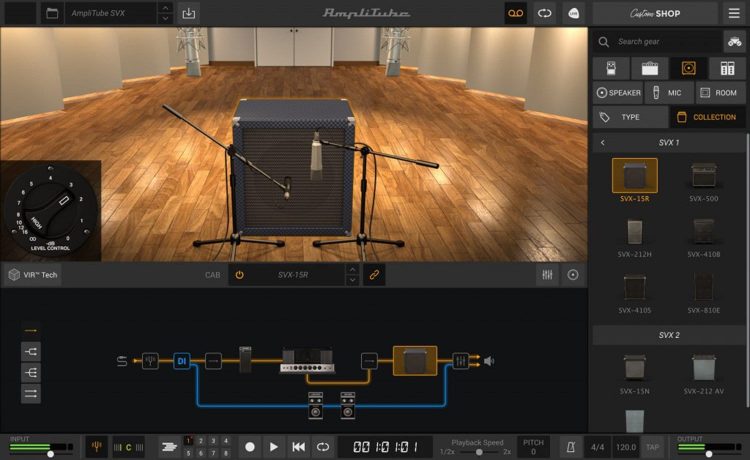Screen dimensions: 750x460
Task: Toggle the metronome icon
Action: 571,447
